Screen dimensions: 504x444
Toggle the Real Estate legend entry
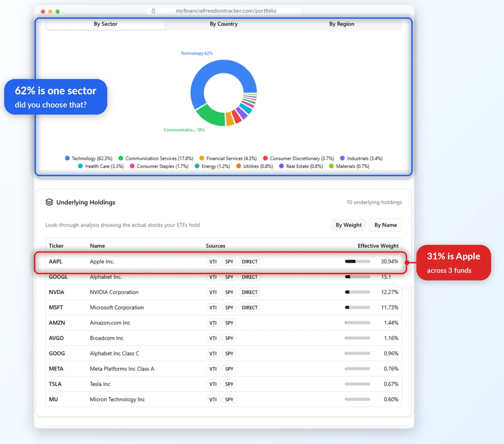301,166
